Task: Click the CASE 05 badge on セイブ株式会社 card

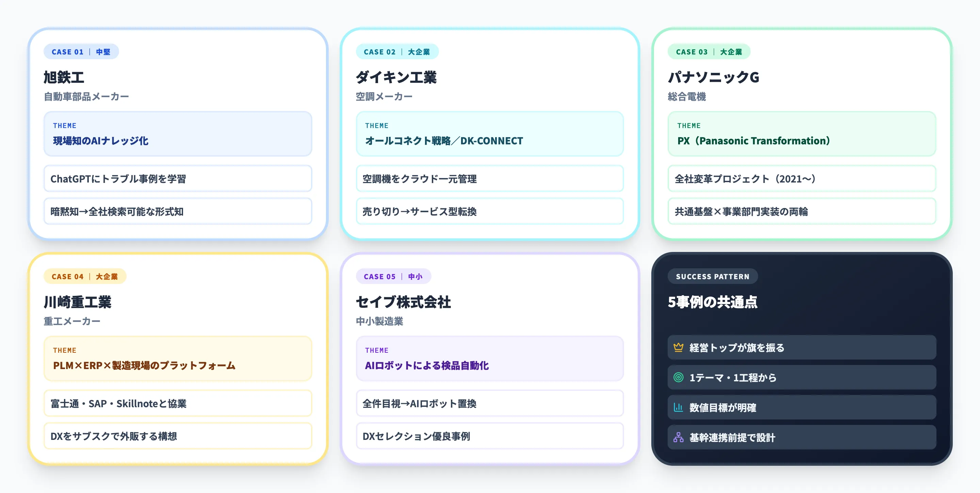Action: (x=379, y=276)
